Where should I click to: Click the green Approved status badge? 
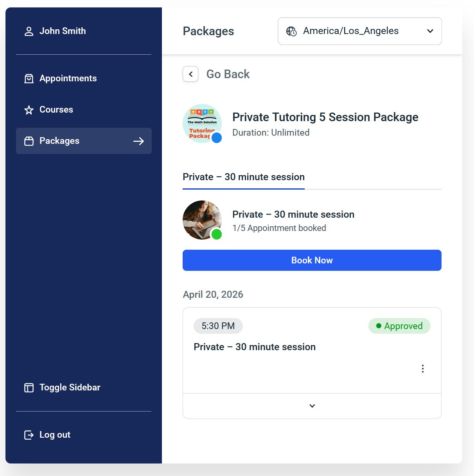pos(399,326)
